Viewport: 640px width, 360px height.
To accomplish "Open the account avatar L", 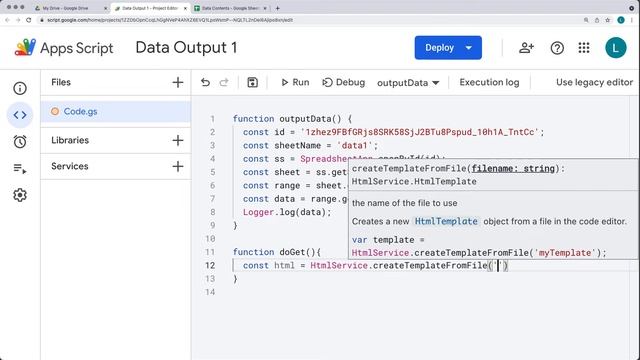I will coord(616,48).
